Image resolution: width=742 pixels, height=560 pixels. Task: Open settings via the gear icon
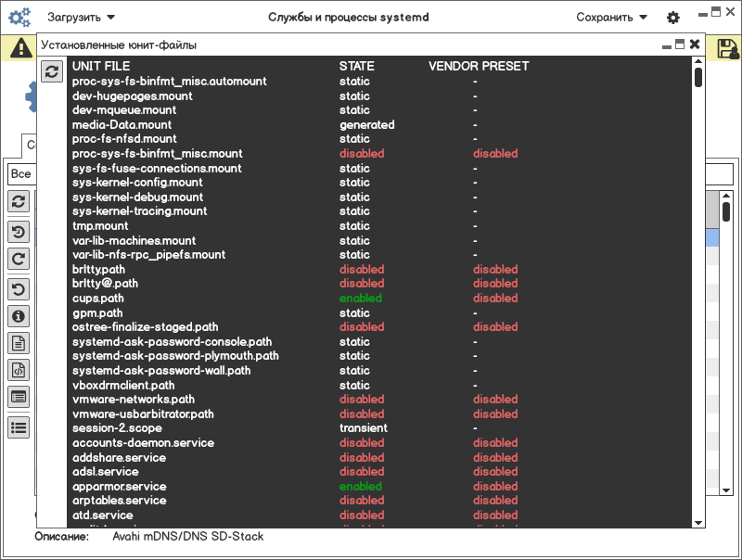coord(673,18)
